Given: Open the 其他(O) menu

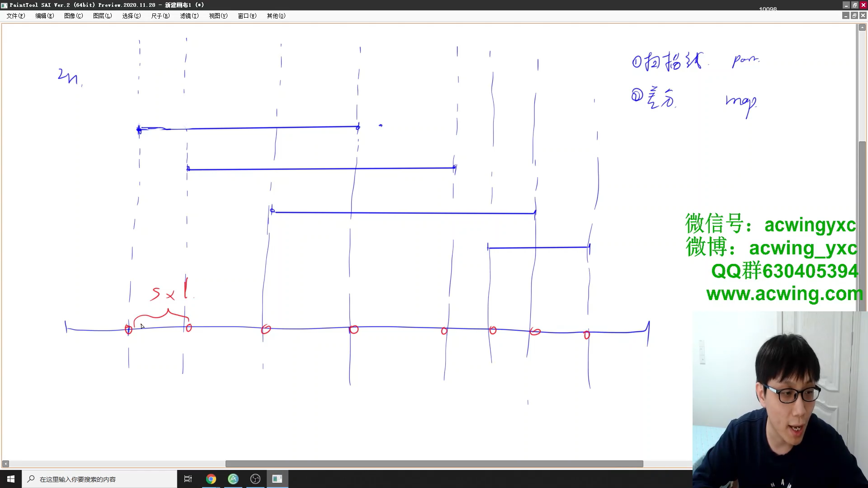Looking at the screenshot, I should pyautogui.click(x=276, y=16).
